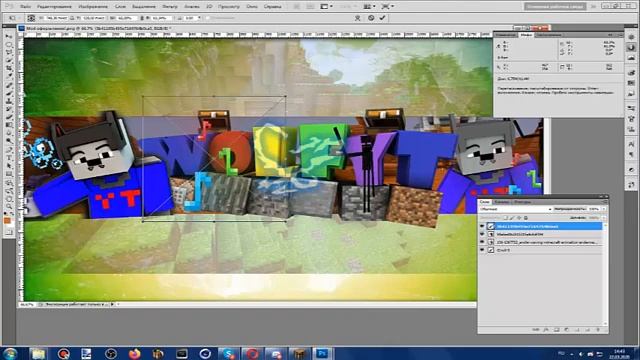The width and height of the screenshot is (640, 360).
Task: Select the Move tool
Action: (8, 36)
